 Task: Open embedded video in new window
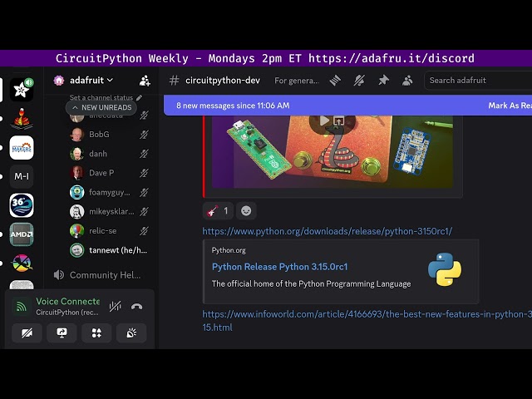point(338,121)
